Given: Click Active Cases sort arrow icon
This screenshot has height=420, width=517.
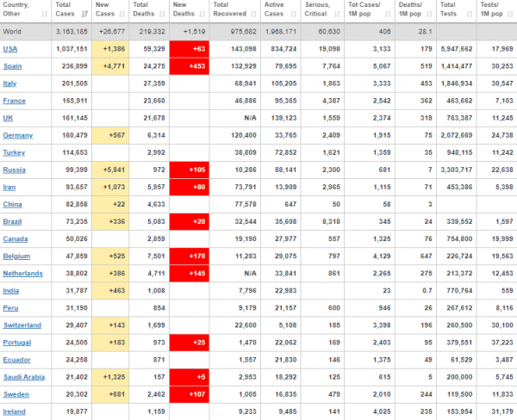Looking at the screenshot, I should click(294, 14).
